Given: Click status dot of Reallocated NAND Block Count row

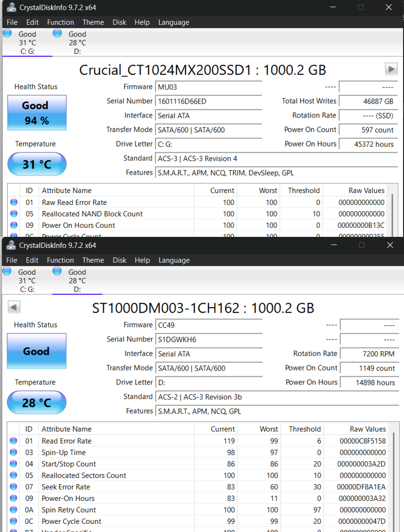Looking at the screenshot, I should pos(13,214).
